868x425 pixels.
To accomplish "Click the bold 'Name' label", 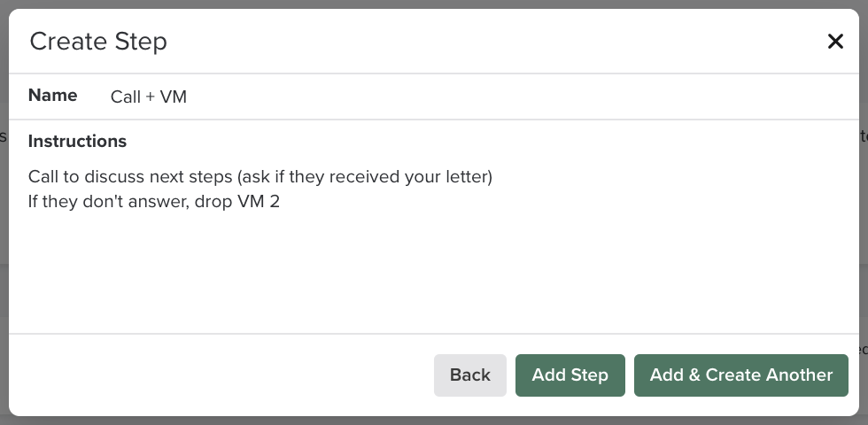I will tap(52, 96).
